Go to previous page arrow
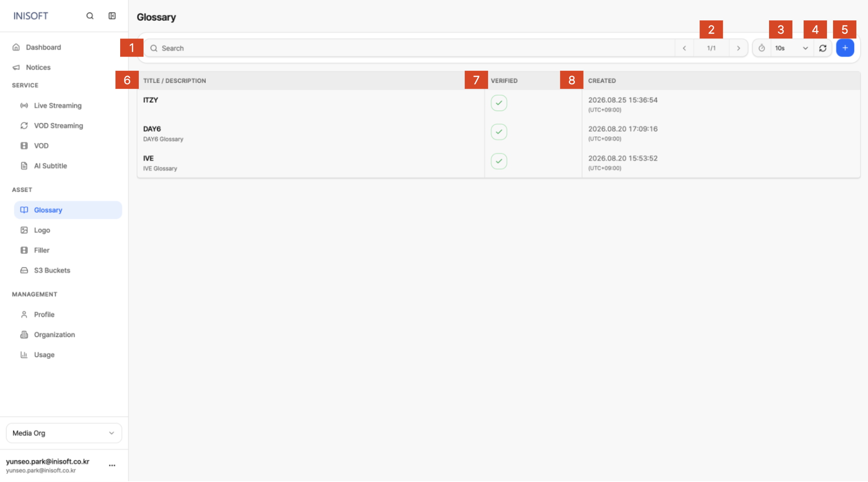 tap(684, 48)
